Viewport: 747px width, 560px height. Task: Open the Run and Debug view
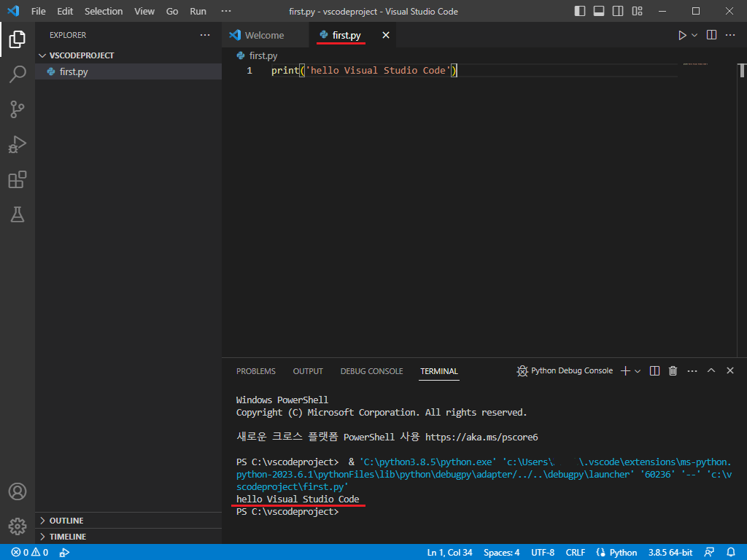point(18,144)
